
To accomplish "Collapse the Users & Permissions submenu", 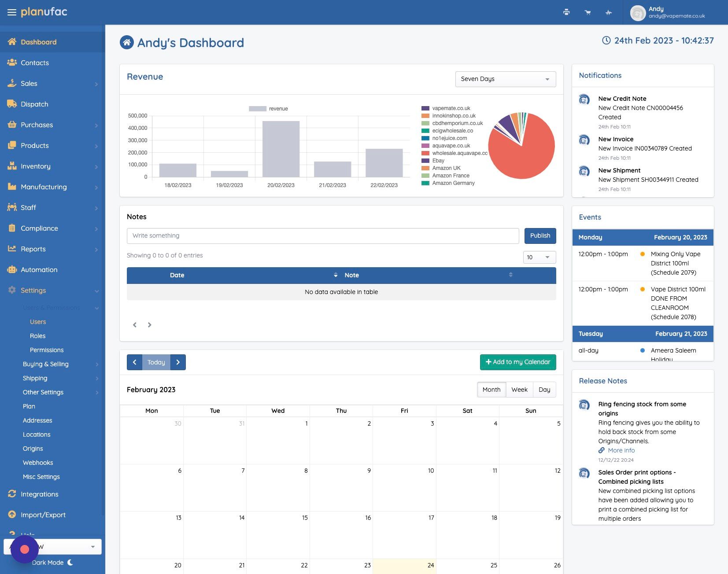I will [x=60, y=308].
